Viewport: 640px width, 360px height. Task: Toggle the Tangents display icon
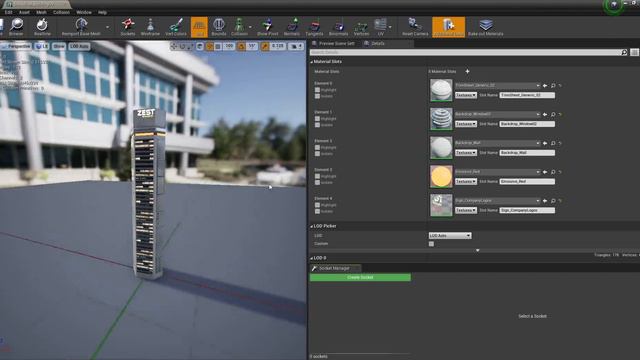point(314,27)
